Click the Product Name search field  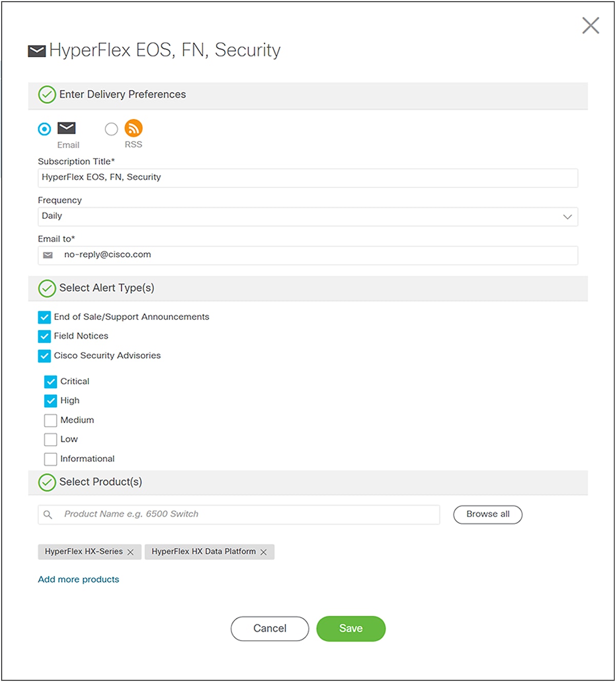(239, 515)
